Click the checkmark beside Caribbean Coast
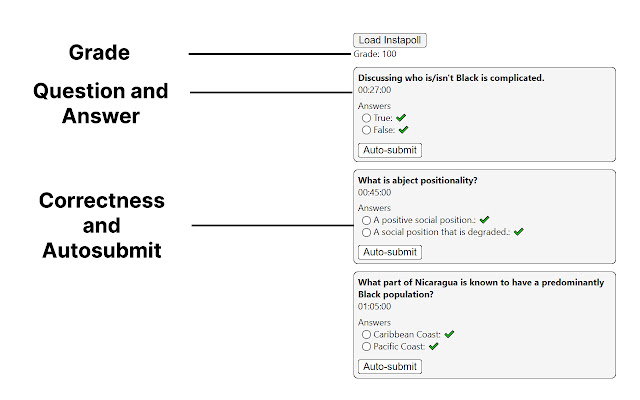640x400 pixels. pos(450,334)
